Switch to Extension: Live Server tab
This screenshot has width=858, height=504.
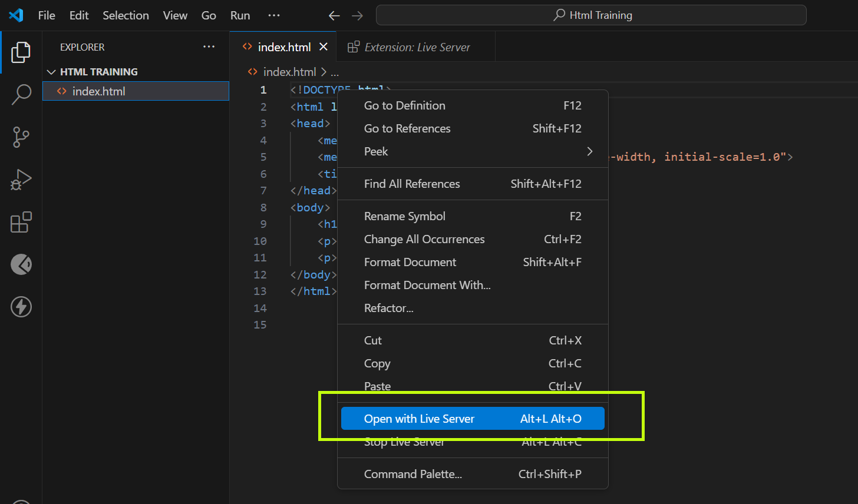(x=417, y=47)
